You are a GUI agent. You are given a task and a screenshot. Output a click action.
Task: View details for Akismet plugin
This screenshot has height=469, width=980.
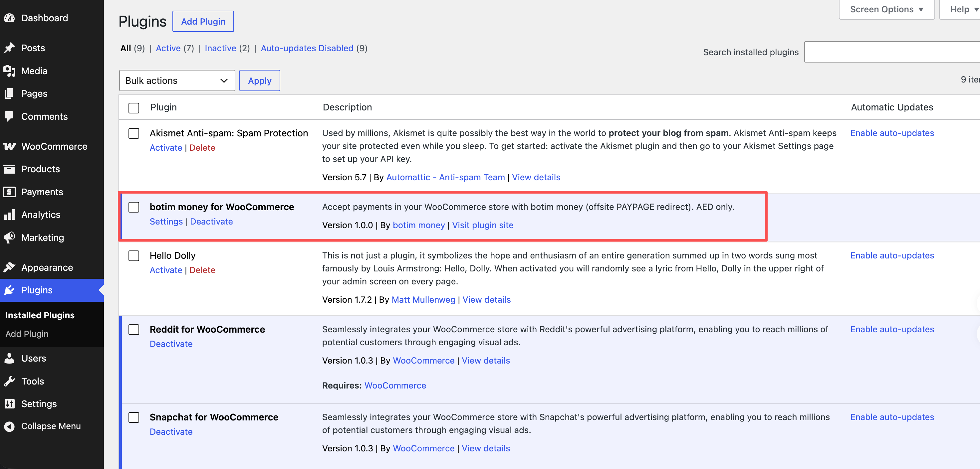pyautogui.click(x=536, y=178)
